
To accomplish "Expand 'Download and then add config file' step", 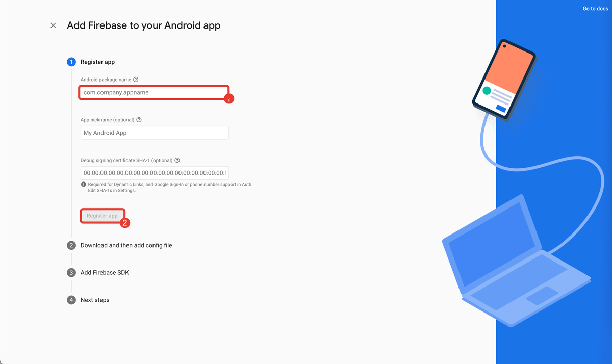I will coord(126,245).
